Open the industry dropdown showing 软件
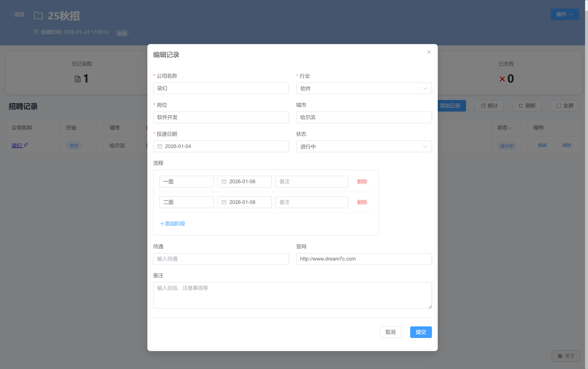The height and width of the screenshot is (369, 588). [364, 88]
